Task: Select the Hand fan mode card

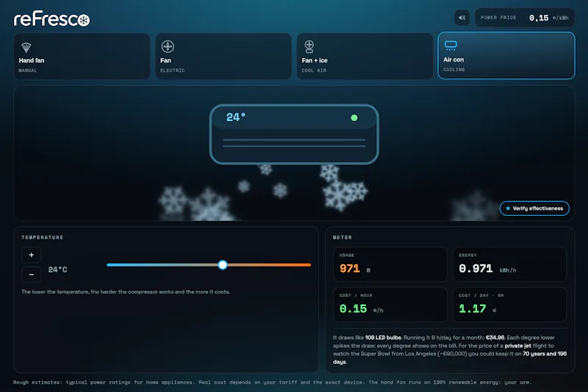Action: tap(82, 57)
